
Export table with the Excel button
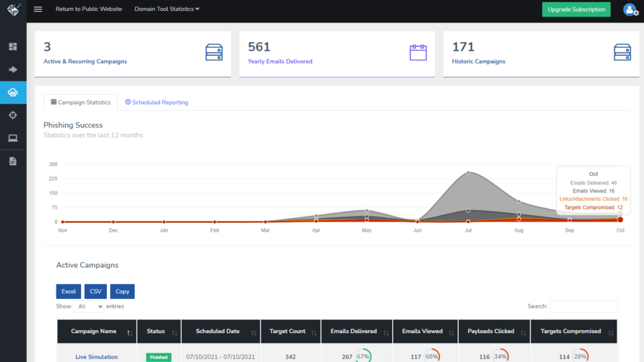click(68, 291)
